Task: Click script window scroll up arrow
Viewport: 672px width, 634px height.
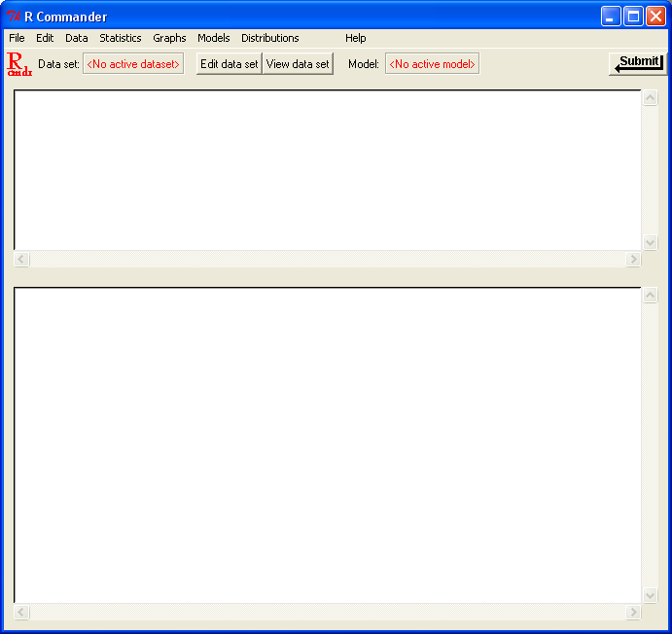Action: [x=651, y=97]
